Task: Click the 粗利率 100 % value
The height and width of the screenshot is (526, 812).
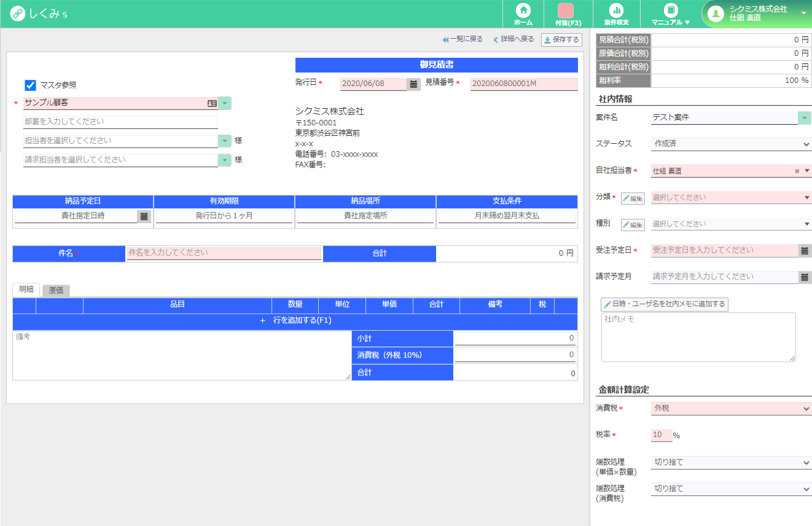Action: click(731, 80)
